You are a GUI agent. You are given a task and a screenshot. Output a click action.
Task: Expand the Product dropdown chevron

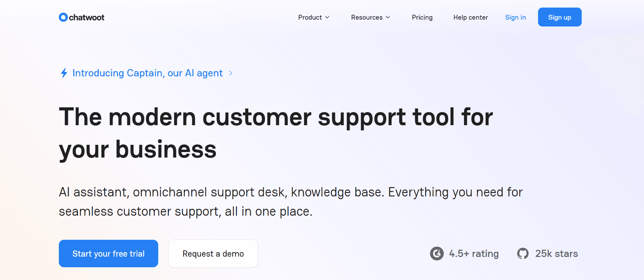point(327,17)
